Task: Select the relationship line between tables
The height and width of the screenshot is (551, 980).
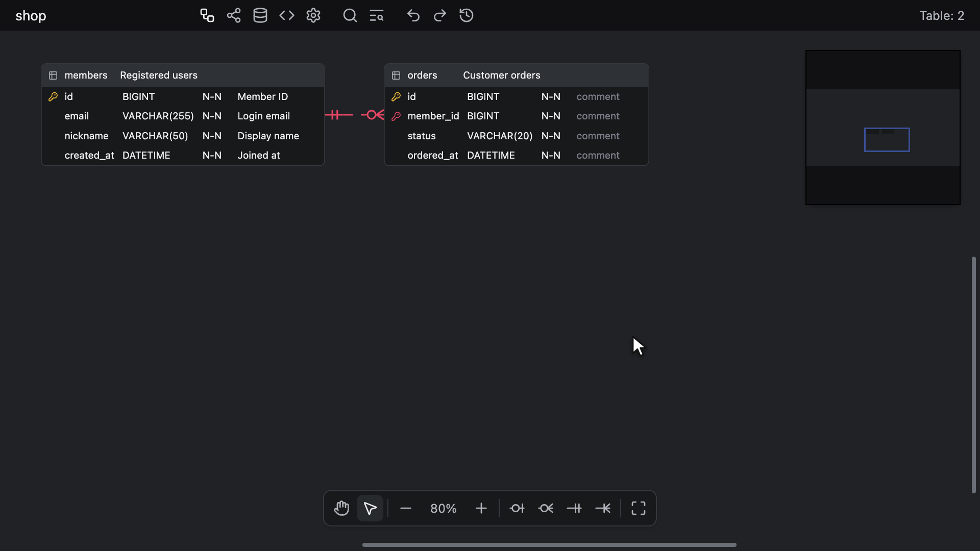Action: pyautogui.click(x=355, y=115)
